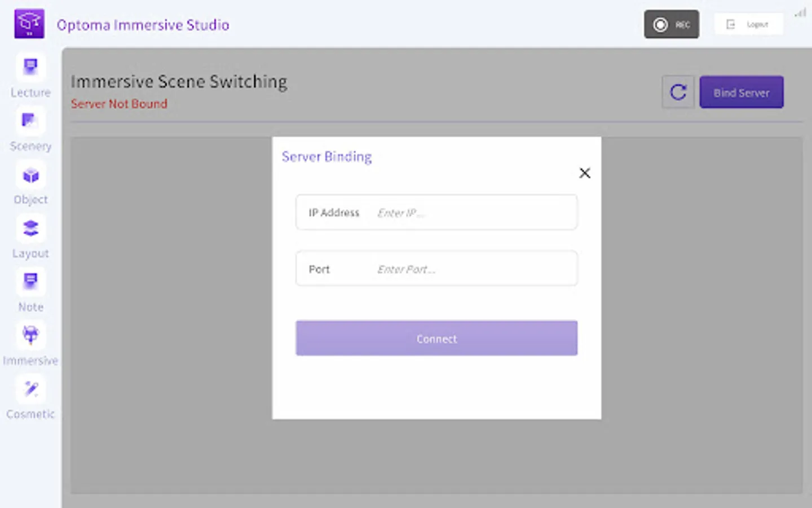Screen dimensions: 812x508
Task: Dismiss the Server Binding dialog
Action: click(585, 173)
